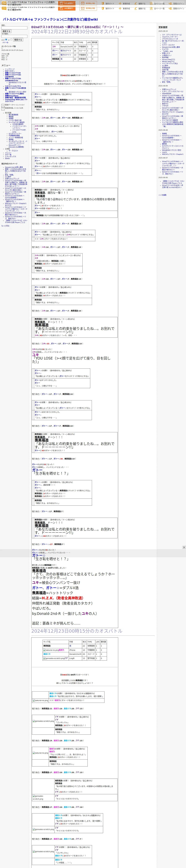Open マルチプレイゲーマー in update history
The image size is (186, 868).
[x=170, y=37]
